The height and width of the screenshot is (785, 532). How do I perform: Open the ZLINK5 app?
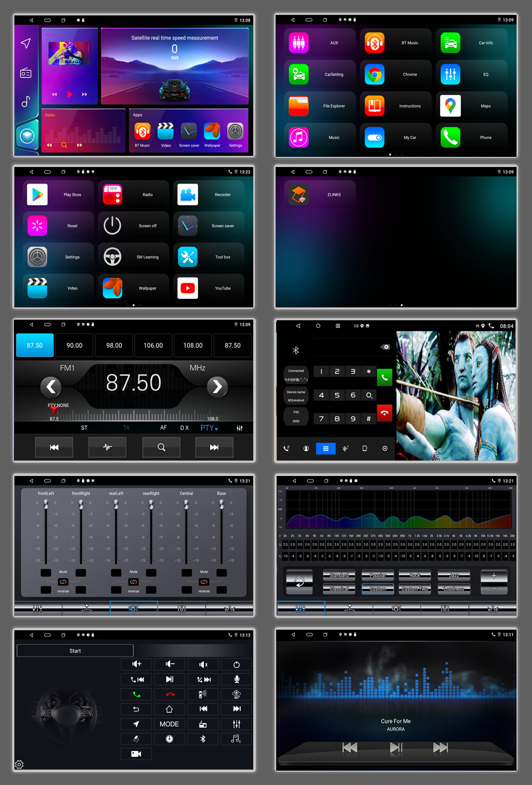click(x=299, y=195)
